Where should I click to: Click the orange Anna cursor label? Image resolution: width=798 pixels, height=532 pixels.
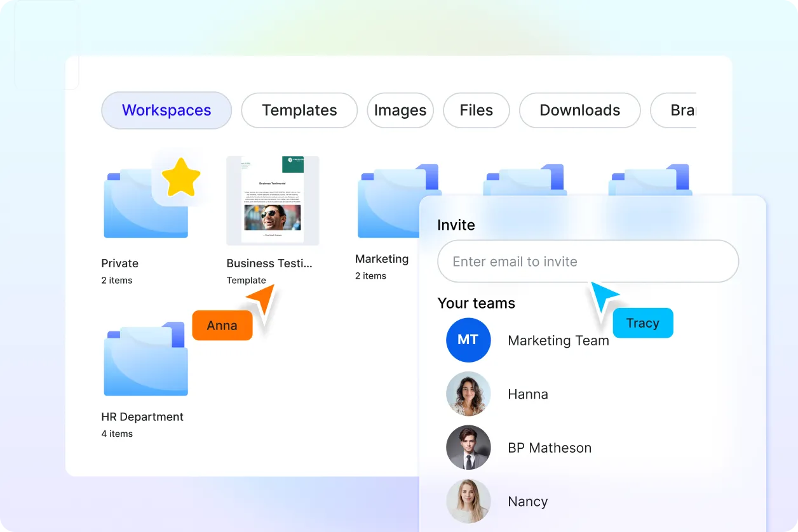222,326
